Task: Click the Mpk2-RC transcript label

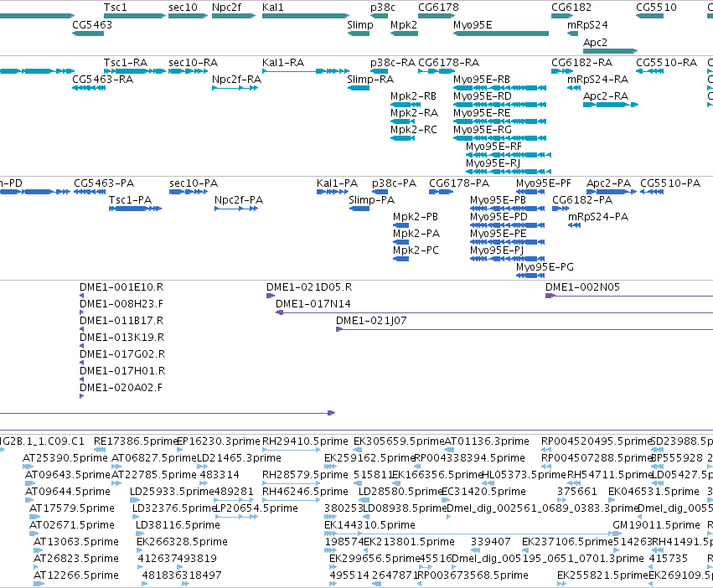Action: pos(414,130)
